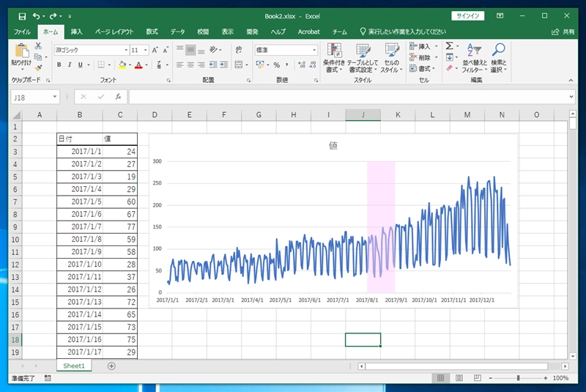Click the insert function fx icon
586x392 pixels.
[x=118, y=97]
